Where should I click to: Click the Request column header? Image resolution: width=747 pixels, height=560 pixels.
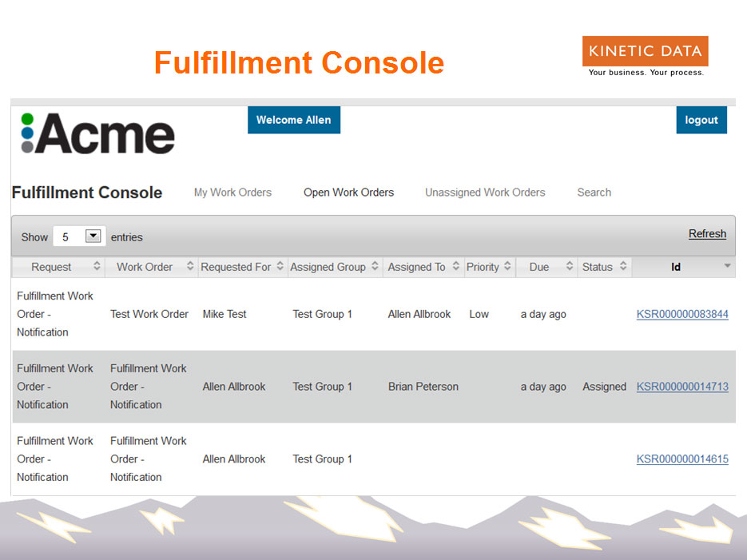58,267
